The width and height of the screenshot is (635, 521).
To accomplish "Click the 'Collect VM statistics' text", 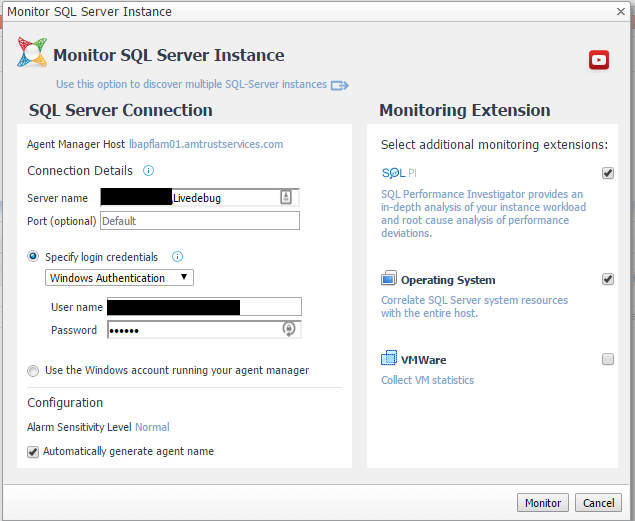I will coord(427,380).
